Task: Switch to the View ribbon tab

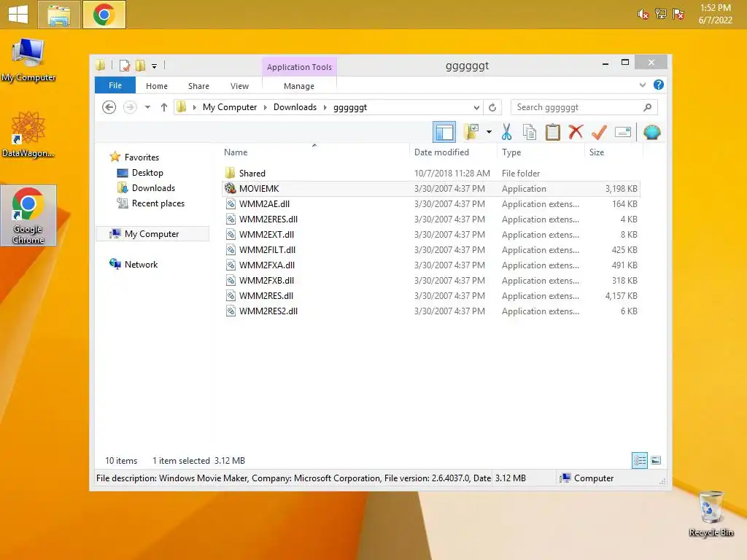Action: tap(239, 86)
